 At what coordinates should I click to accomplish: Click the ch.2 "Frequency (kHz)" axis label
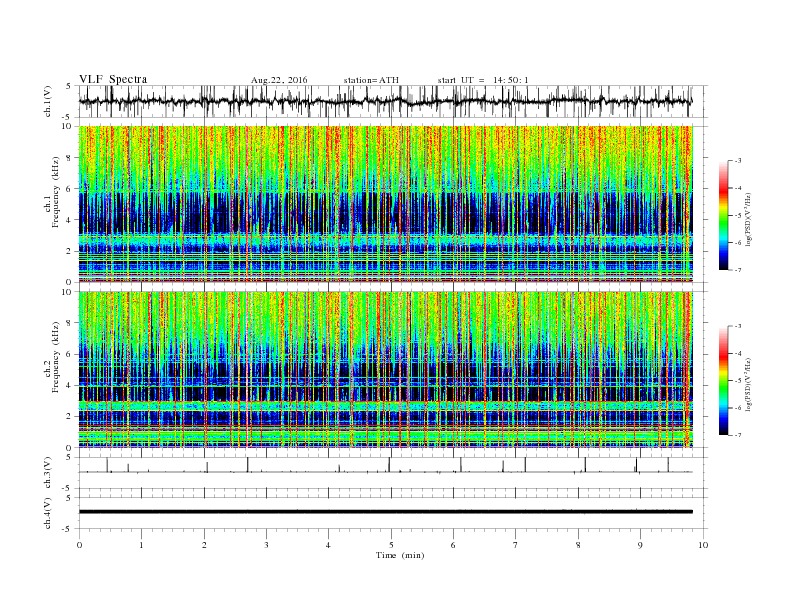(56, 357)
